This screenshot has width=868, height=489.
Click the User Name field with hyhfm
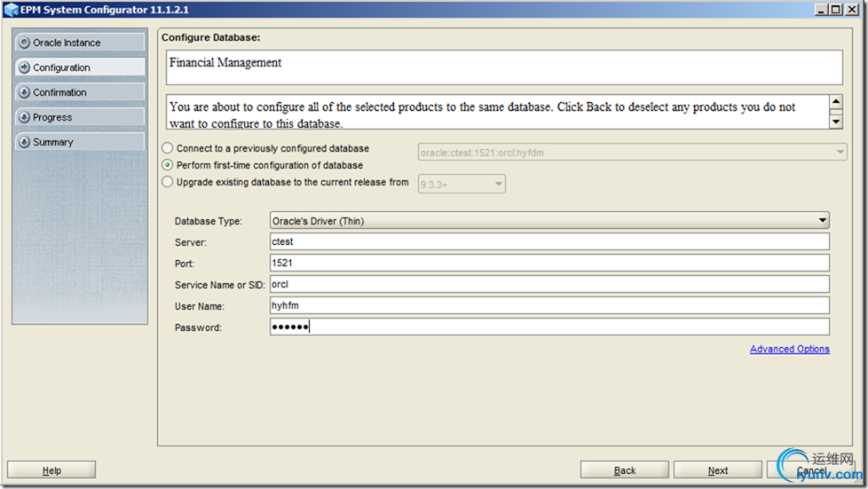pyautogui.click(x=549, y=305)
